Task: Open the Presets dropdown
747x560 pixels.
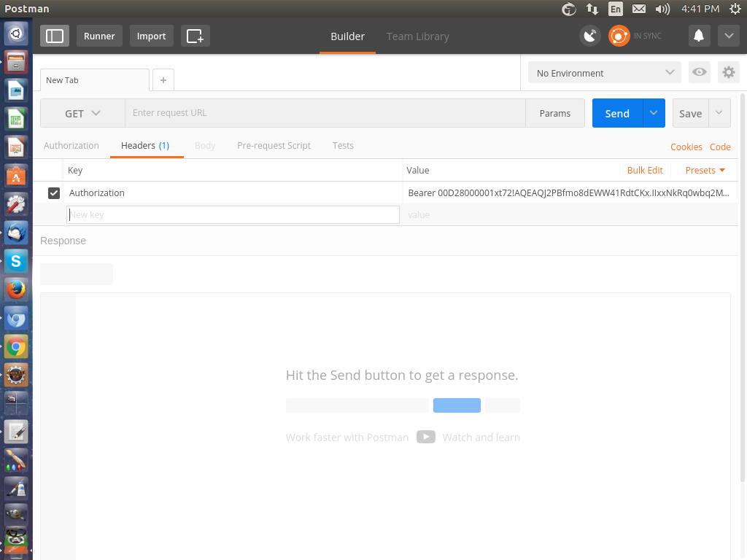Action: click(705, 170)
